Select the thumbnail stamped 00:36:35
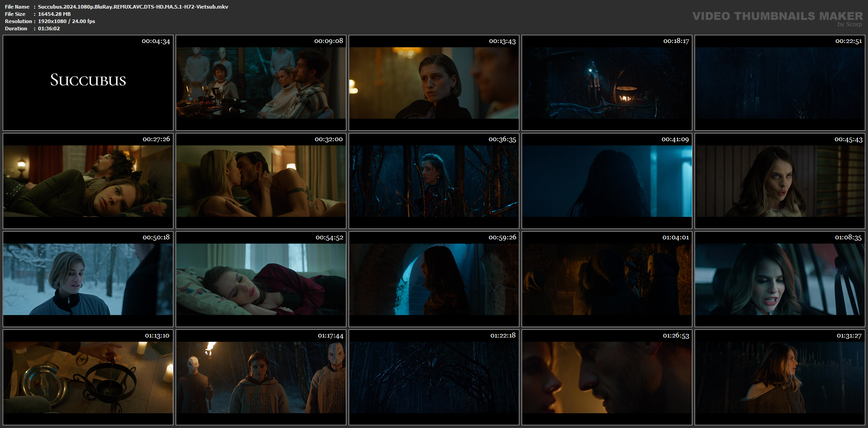 point(434,181)
